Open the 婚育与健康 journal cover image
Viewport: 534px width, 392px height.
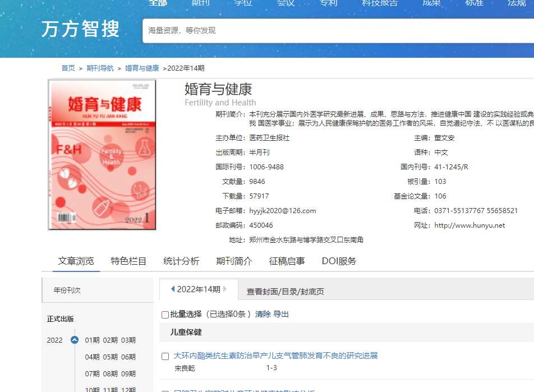click(x=102, y=155)
